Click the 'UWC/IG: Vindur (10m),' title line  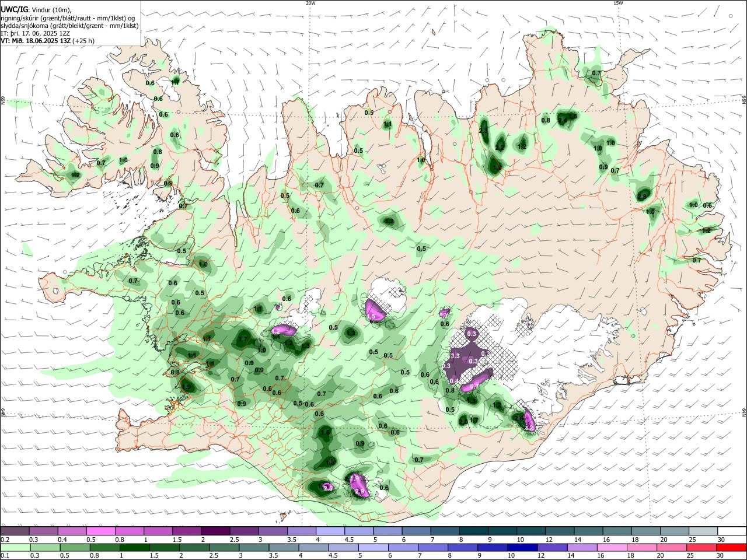pyautogui.click(x=36, y=10)
